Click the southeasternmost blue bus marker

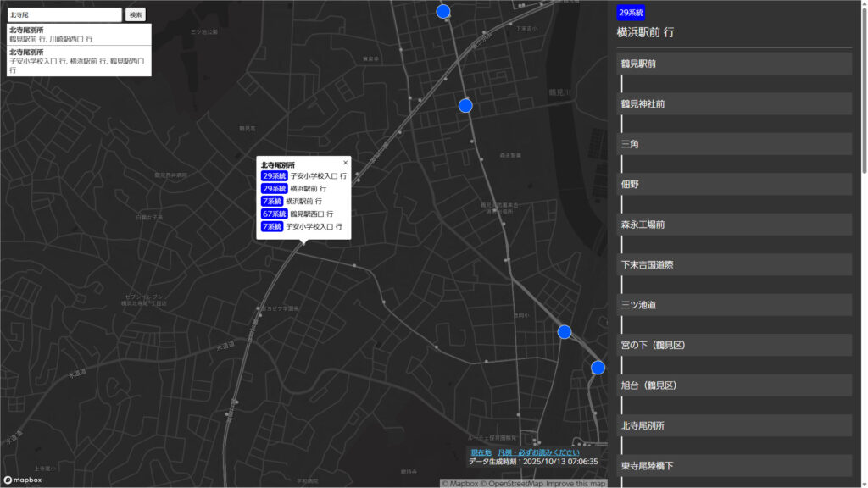[598, 368]
